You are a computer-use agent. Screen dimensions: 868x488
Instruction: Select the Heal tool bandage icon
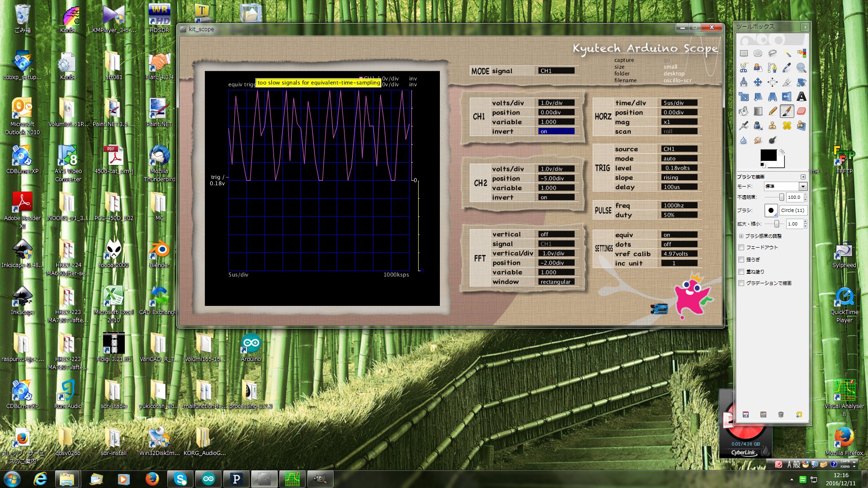tap(787, 126)
